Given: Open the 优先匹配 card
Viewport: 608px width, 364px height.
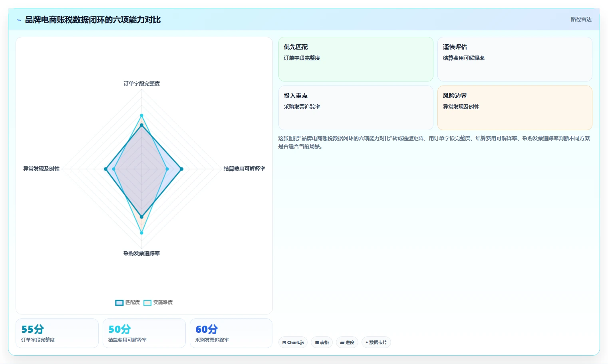Looking at the screenshot, I should tap(356, 59).
